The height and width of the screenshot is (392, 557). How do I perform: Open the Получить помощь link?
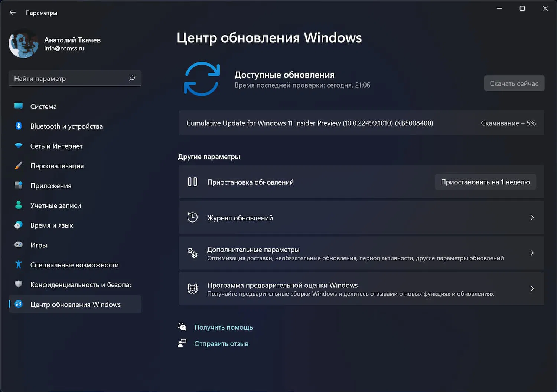(223, 327)
